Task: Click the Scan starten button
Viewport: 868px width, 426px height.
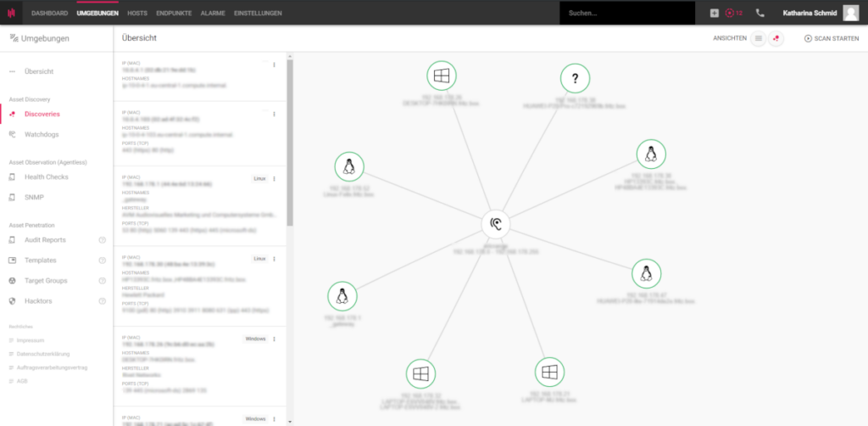Action: tap(832, 39)
